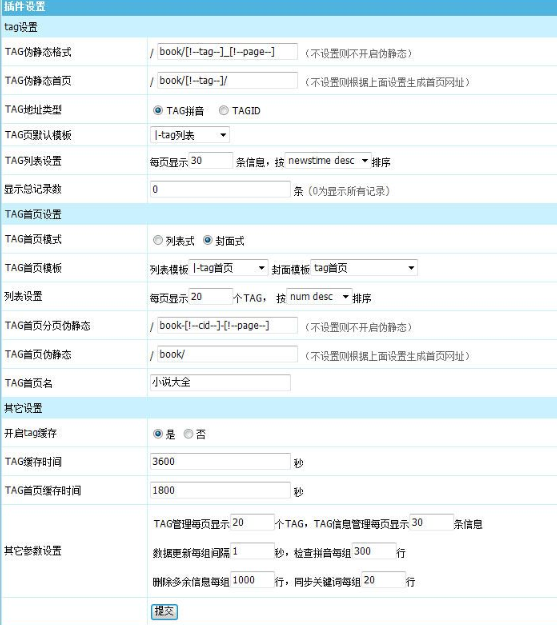
Task: Click the 显示总记录数 input field
Action: point(220,189)
